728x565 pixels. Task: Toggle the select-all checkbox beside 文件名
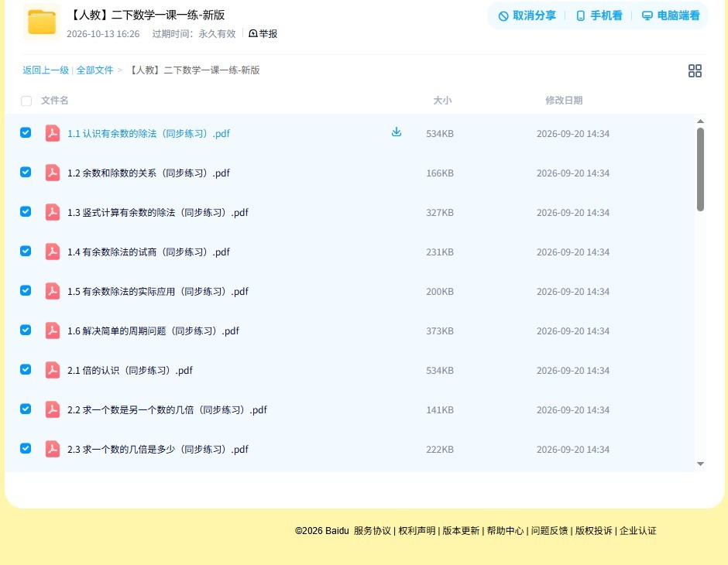click(26, 101)
